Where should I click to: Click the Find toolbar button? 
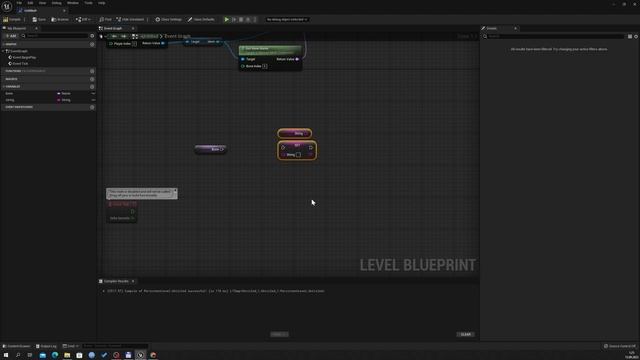click(x=105, y=19)
